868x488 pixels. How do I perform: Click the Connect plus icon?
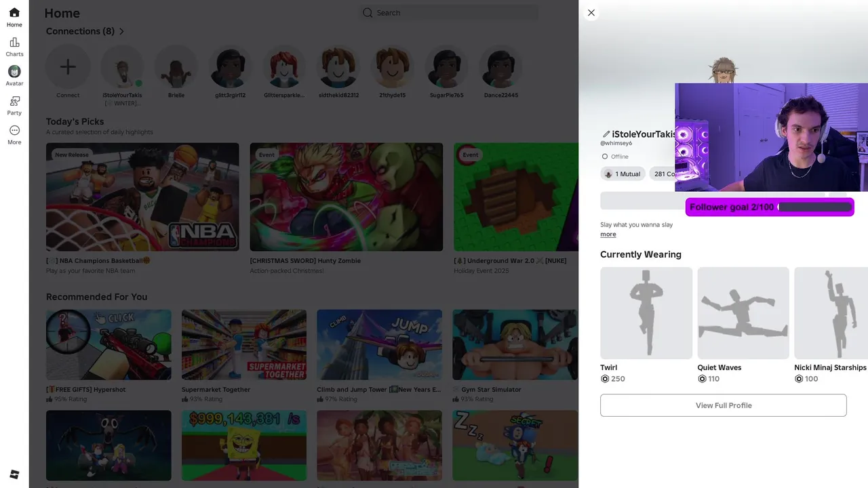pos(68,66)
